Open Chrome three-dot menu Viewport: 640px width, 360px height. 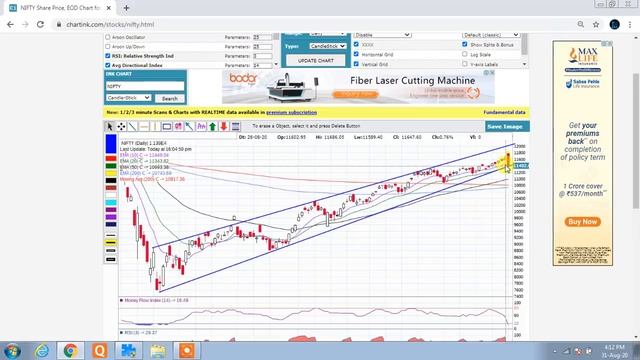pyautogui.click(x=630, y=24)
